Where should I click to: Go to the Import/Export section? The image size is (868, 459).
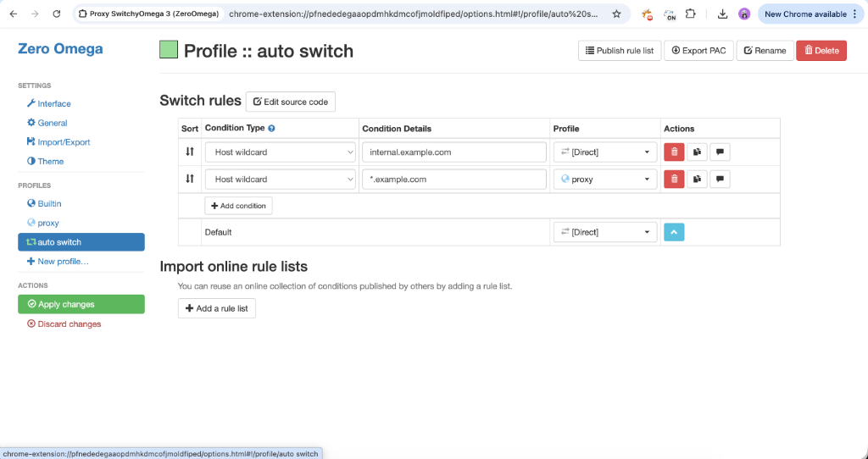[x=64, y=142]
